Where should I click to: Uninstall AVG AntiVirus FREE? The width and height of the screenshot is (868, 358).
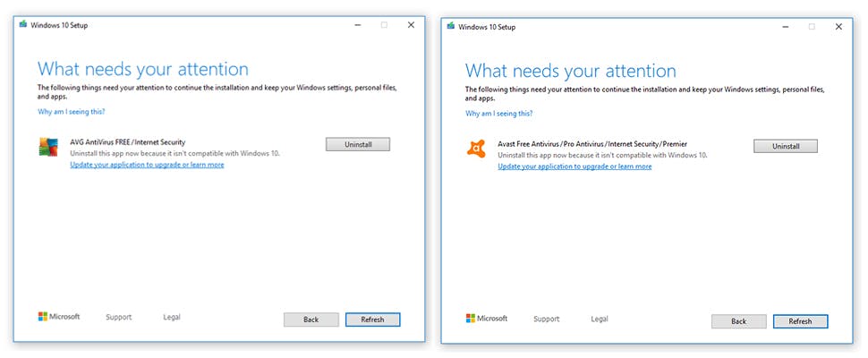click(358, 144)
